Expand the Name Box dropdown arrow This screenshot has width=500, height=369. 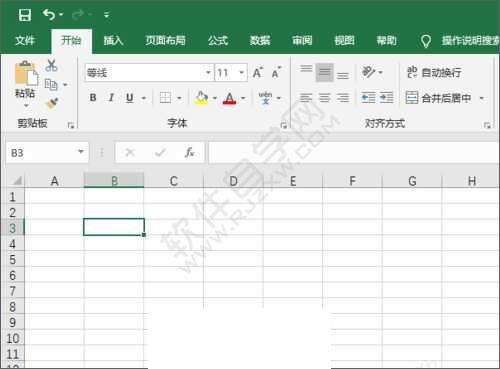81,152
